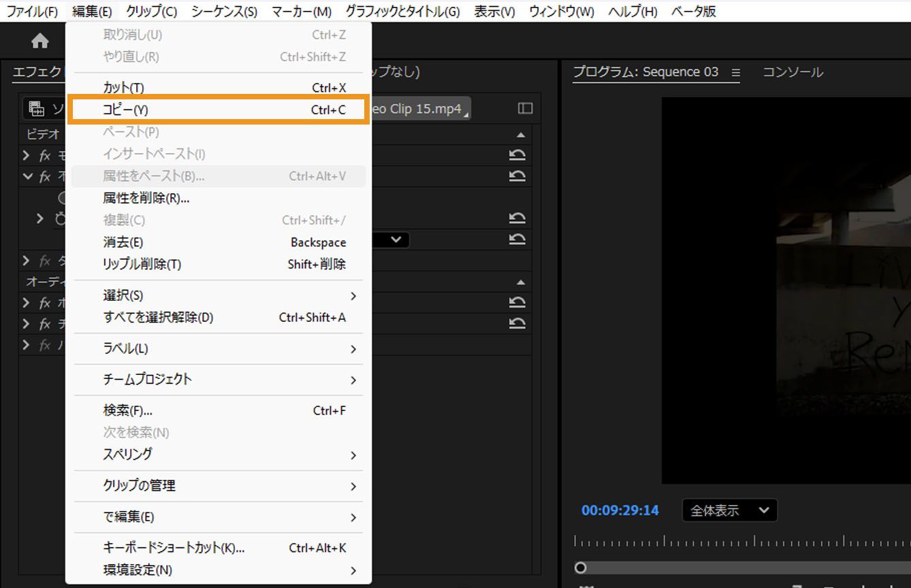Open the クリップの管理 submenu

pos(219,486)
